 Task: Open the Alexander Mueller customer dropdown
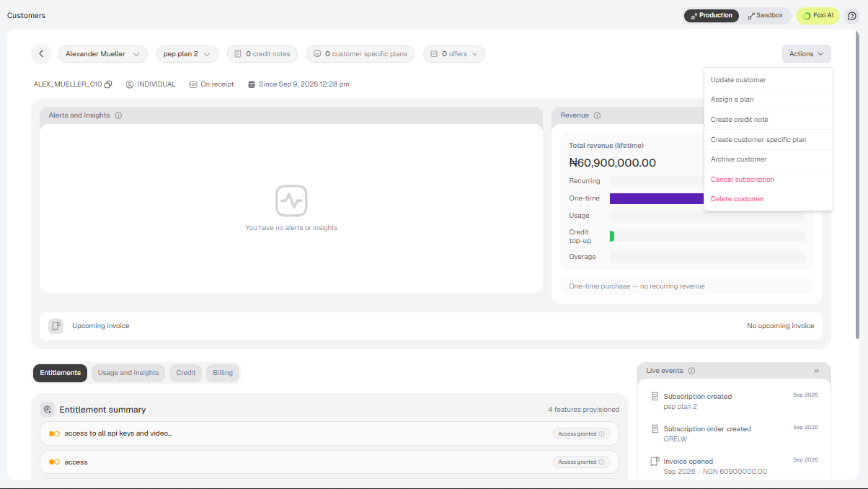(103, 54)
